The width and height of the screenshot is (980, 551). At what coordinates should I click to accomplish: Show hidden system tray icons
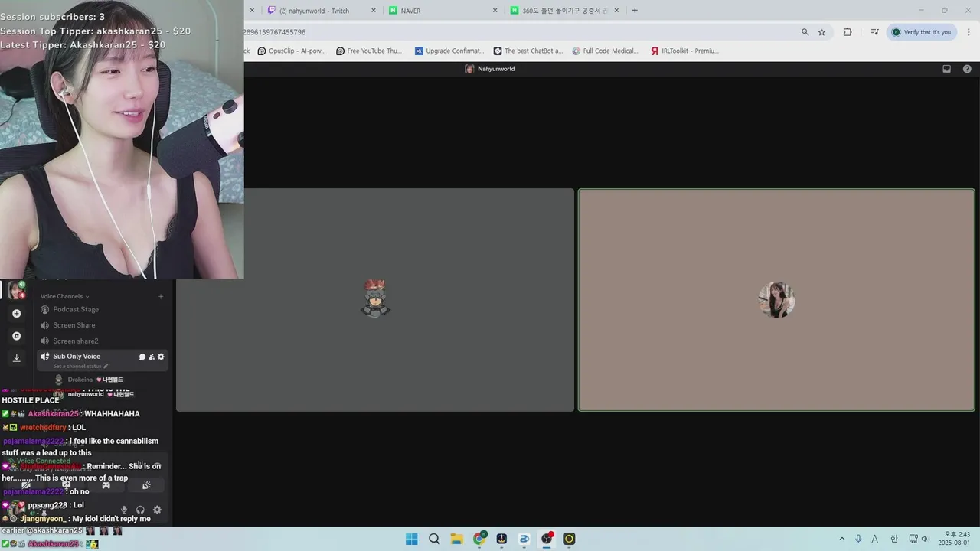click(x=842, y=539)
